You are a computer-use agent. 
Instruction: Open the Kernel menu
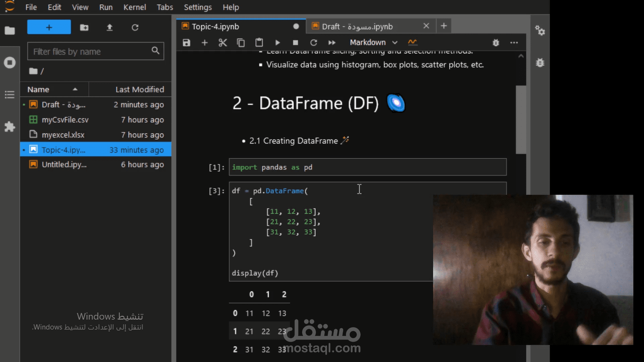pyautogui.click(x=135, y=7)
